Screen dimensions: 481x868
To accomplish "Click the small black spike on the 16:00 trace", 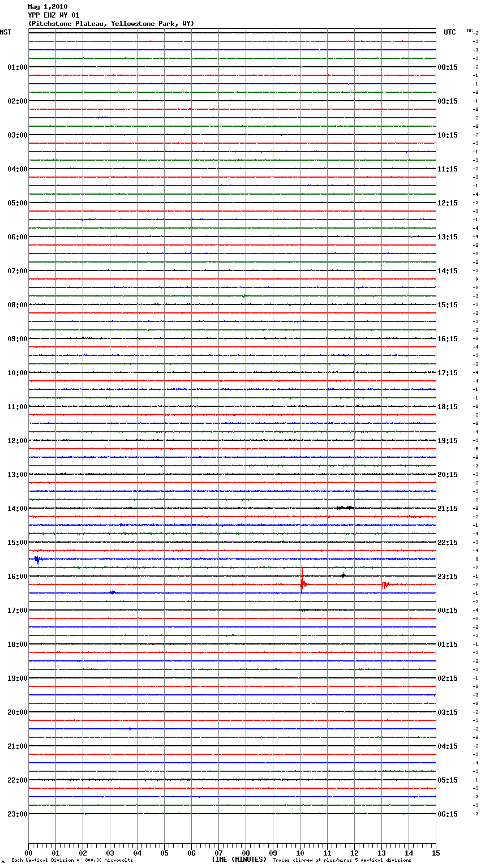I will (x=343, y=575).
